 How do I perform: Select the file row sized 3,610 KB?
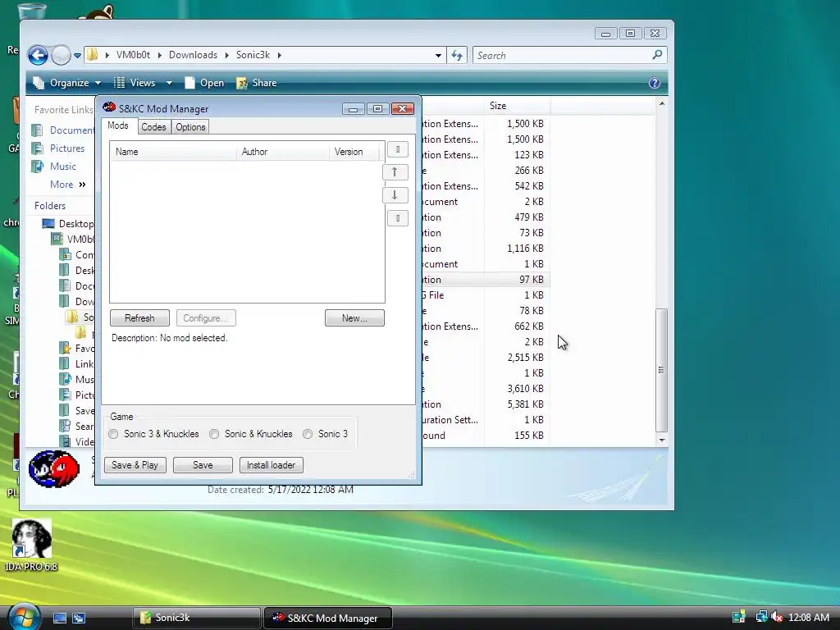coord(486,389)
